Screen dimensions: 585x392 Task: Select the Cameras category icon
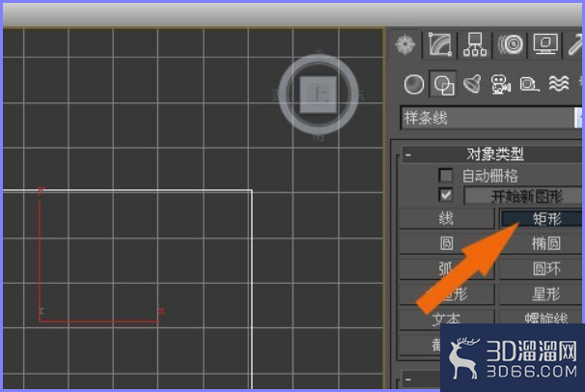[500, 84]
